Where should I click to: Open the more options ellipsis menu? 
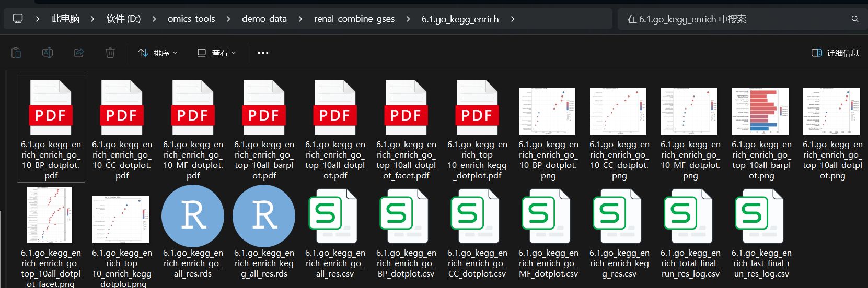click(263, 53)
